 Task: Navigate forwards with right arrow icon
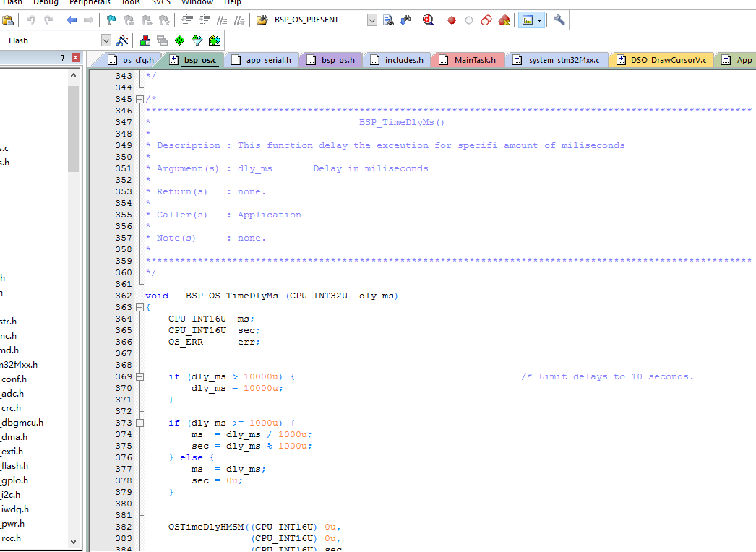(x=89, y=20)
